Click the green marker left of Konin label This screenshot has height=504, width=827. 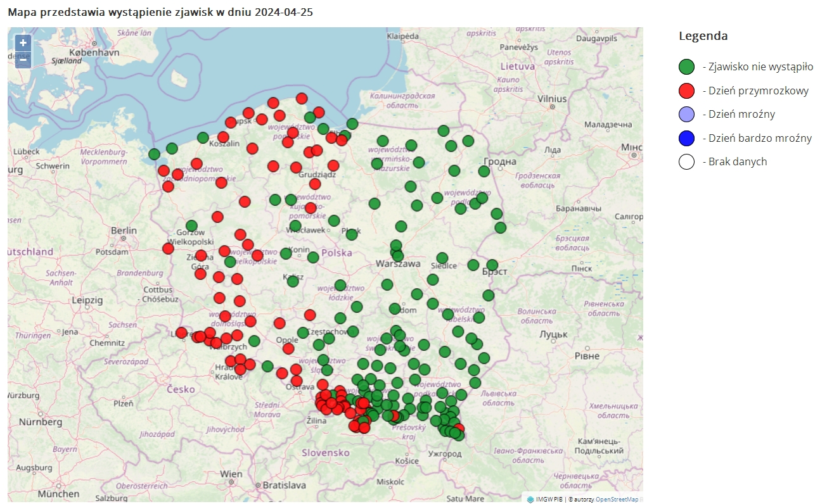click(286, 253)
